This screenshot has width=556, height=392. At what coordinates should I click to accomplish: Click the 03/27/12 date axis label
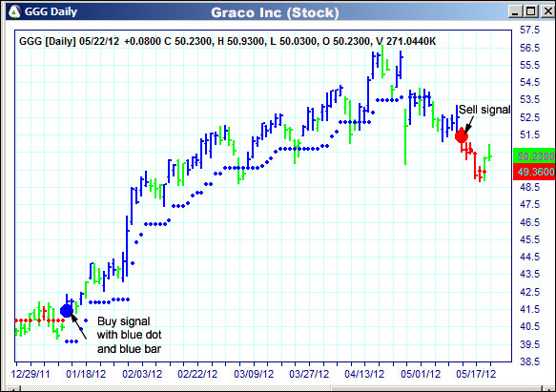coord(309,374)
